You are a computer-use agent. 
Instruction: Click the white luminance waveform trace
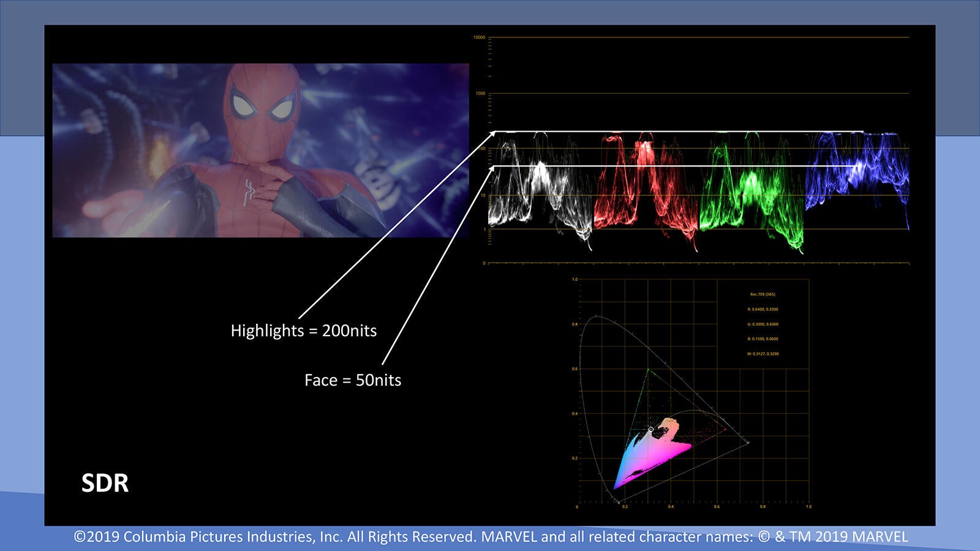pyautogui.click(x=540, y=190)
